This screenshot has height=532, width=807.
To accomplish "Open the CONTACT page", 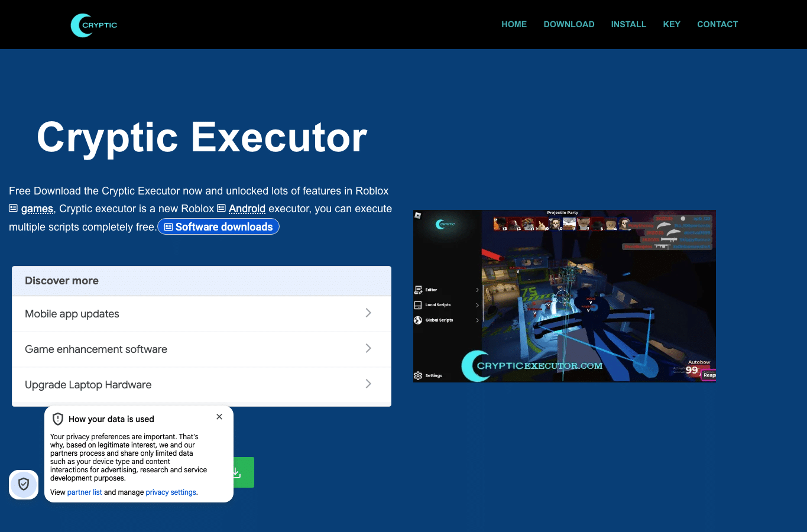I will (x=717, y=24).
